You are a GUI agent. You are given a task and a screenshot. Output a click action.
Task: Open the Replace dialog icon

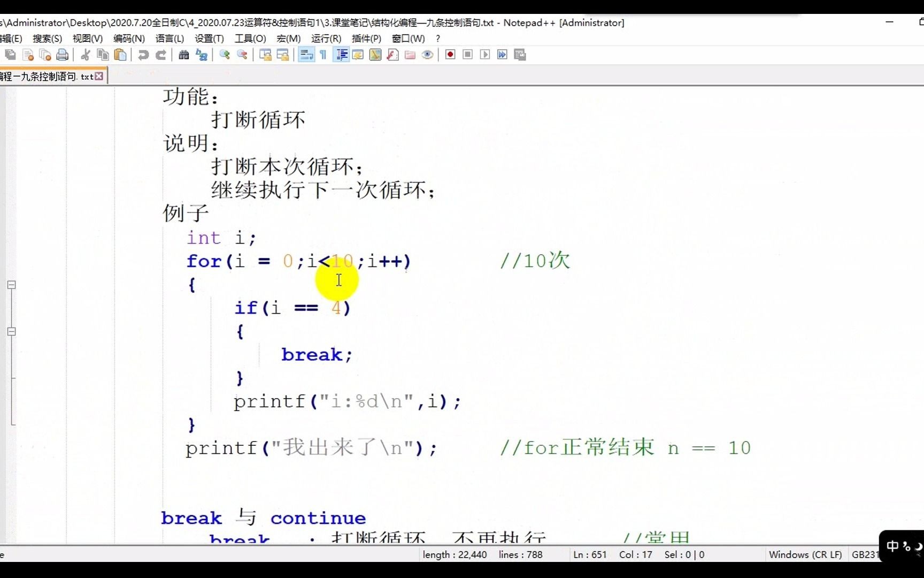coord(201,55)
